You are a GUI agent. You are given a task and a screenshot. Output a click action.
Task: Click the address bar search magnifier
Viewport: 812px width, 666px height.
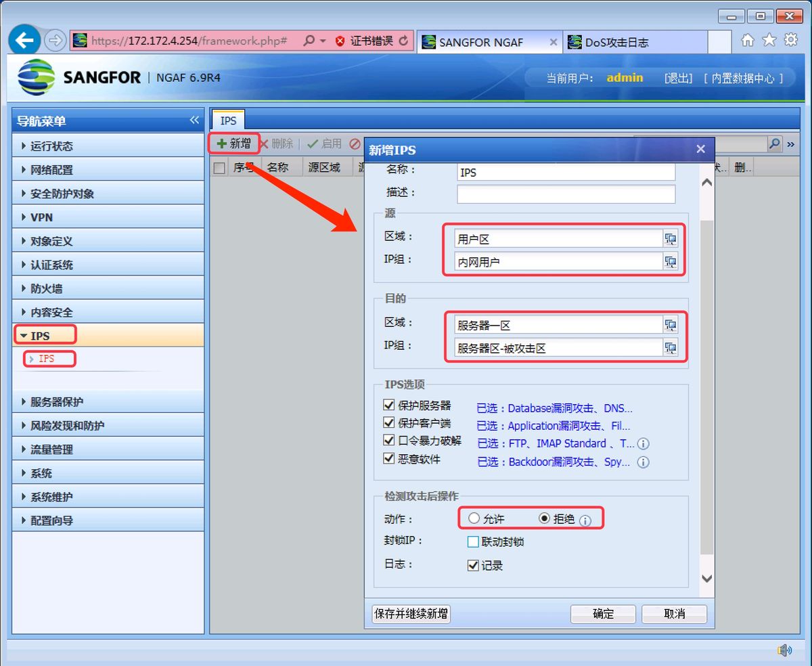click(x=309, y=41)
